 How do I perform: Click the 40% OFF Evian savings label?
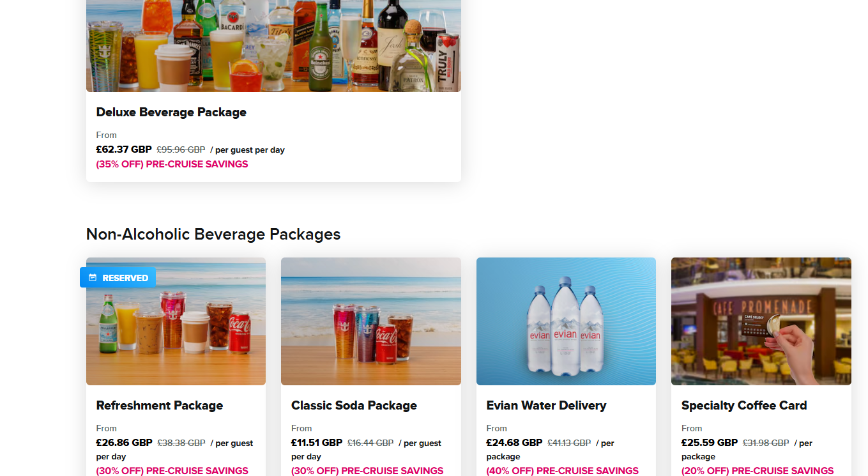562,471
